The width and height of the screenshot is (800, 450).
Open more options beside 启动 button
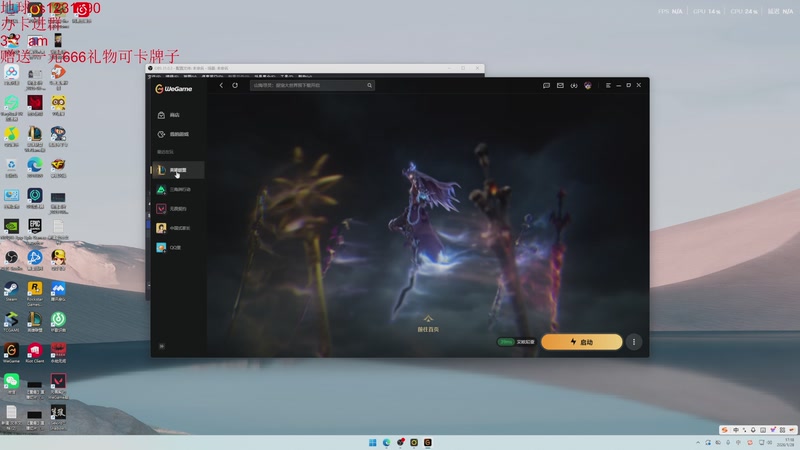(x=634, y=342)
